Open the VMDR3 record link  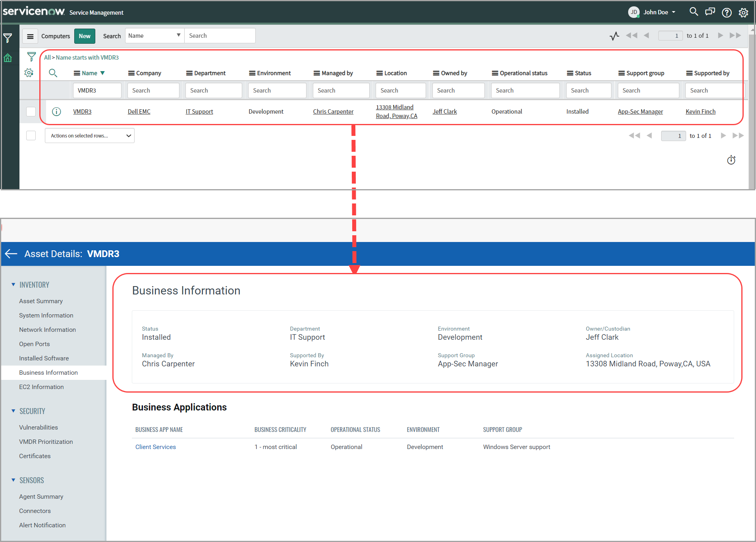(82, 112)
